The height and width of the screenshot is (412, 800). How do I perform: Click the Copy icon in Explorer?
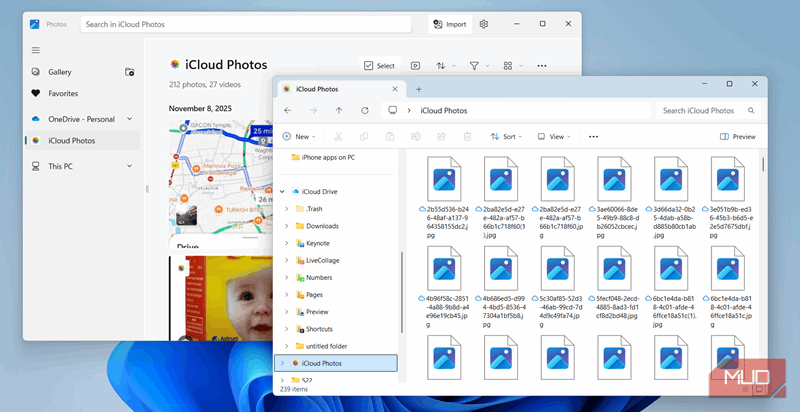pyautogui.click(x=364, y=137)
